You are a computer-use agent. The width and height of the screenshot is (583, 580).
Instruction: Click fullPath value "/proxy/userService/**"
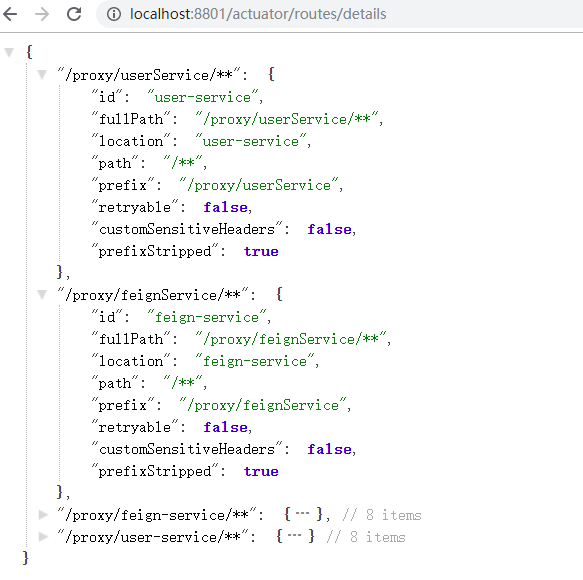pyautogui.click(x=287, y=119)
